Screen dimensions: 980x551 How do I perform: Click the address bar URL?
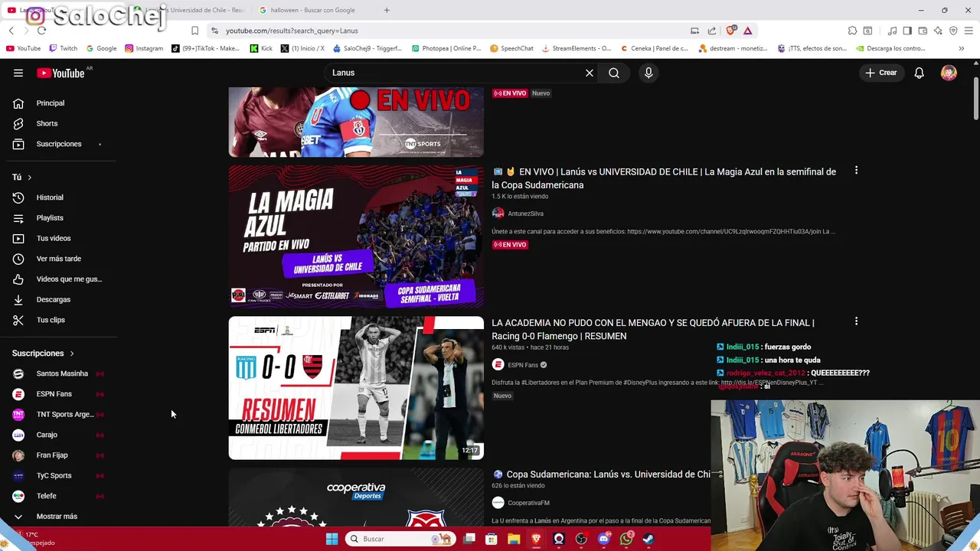[x=292, y=31]
